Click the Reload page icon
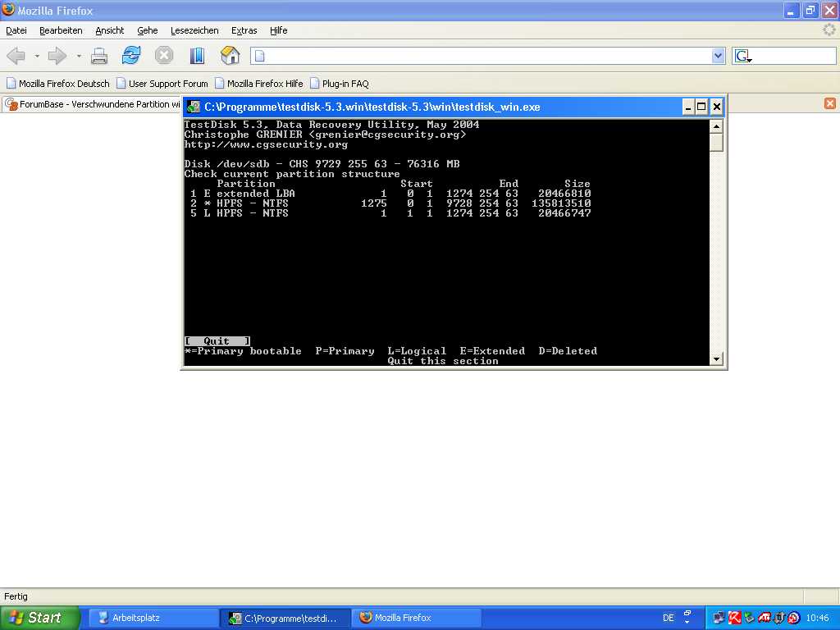 pos(131,55)
